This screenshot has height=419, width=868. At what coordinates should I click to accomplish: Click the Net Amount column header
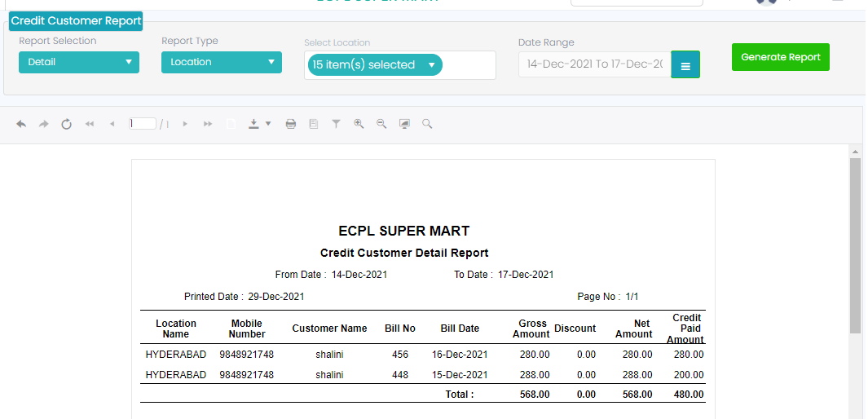coord(634,329)
